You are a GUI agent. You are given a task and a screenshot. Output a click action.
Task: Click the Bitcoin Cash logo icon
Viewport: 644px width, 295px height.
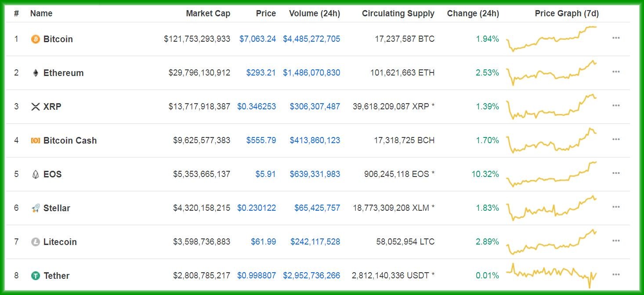click(36, 140)
